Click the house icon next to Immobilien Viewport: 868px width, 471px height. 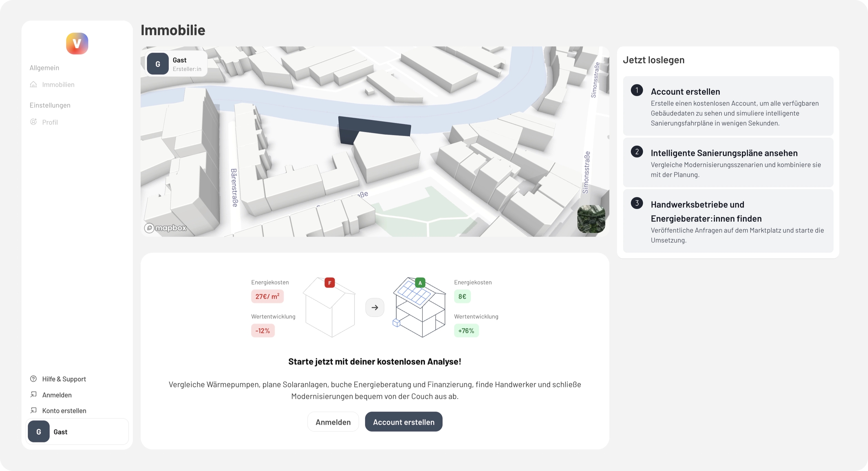(x=34, y=84)
